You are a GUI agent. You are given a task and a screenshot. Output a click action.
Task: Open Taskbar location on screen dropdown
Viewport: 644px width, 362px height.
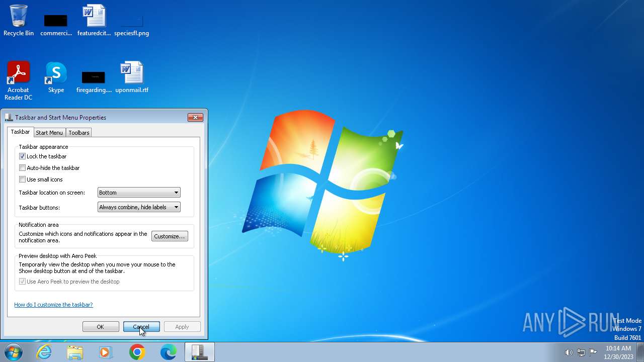(x=139, y=193)
